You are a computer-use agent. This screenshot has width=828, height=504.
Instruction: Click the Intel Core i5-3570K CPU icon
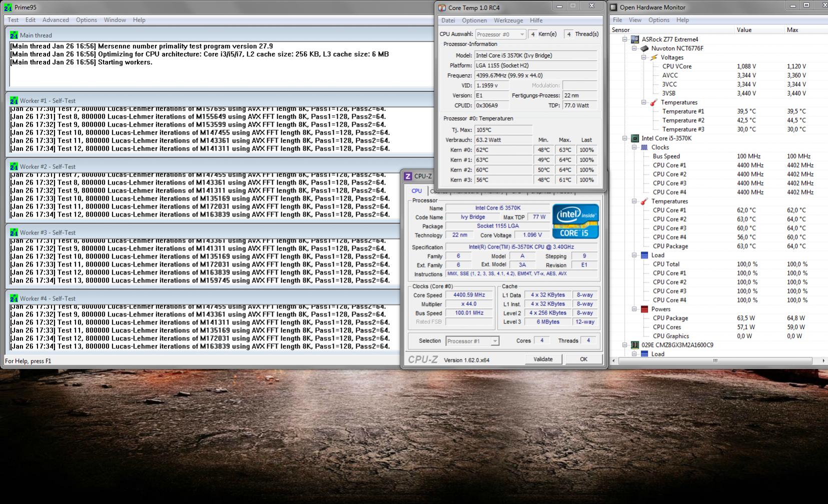click(635, 138)
